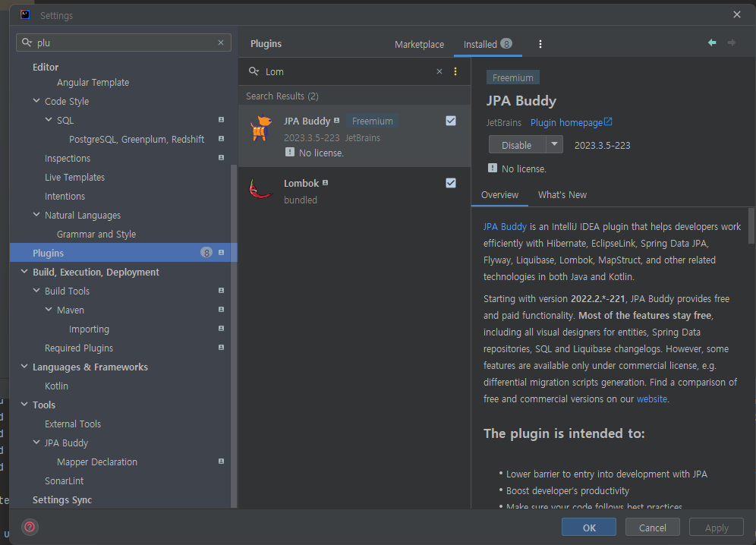Viewport: 756px width, 545px height.
Task: Click the Plugins count badge 8 in tree
Action: [206, 252]
